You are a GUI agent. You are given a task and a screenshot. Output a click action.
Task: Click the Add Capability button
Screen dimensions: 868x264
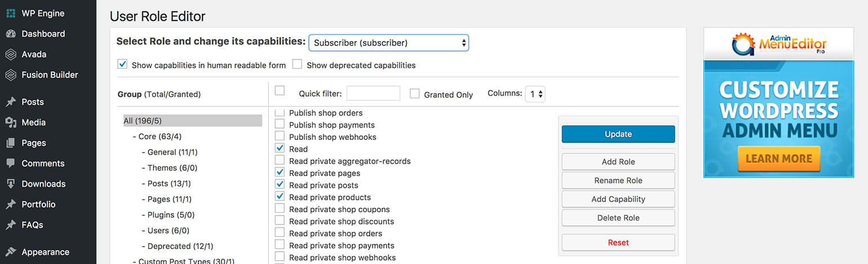click(x=618, y=199)
